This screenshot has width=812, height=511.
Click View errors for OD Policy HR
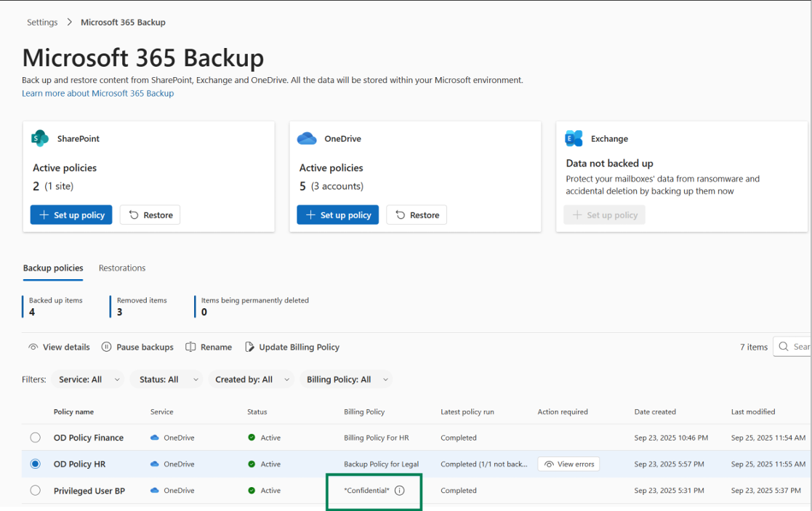(x=568, y=464)
